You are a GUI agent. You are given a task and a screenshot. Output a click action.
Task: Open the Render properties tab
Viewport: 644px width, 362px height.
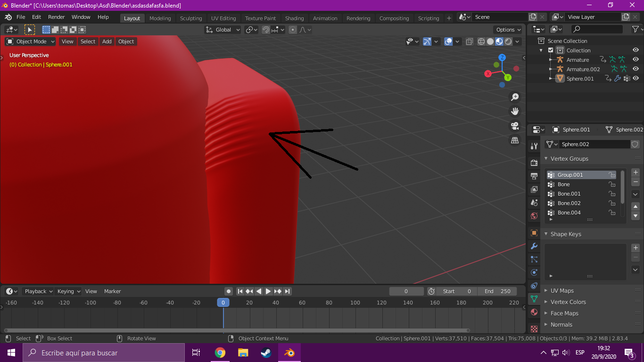[x=534, y=163]
